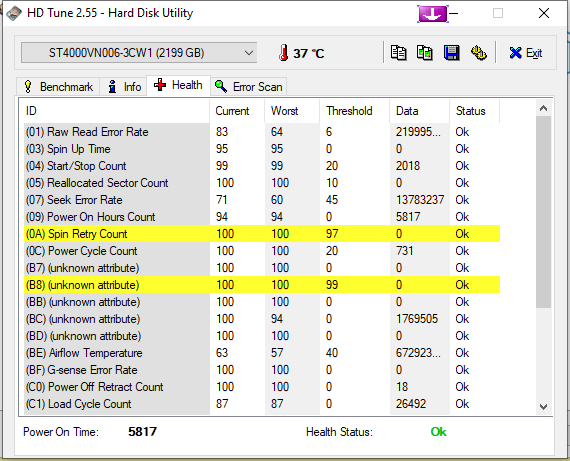Open the Error Scan tab
Screen dimensions: 570x461
coord(249,87)
